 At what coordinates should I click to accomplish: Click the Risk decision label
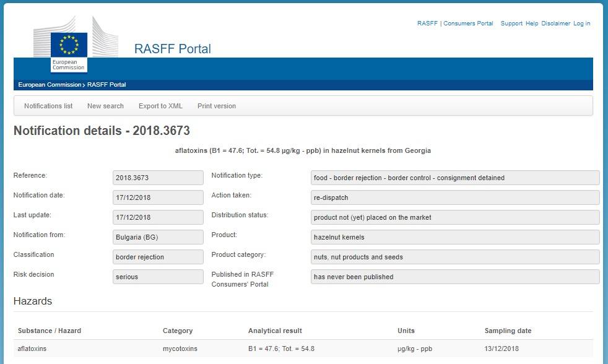tap(33, 274)
